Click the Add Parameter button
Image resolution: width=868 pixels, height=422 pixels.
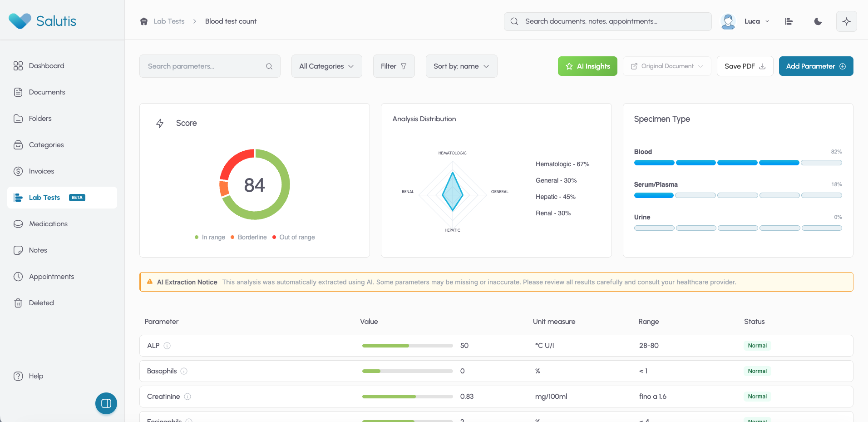point(816,66)
